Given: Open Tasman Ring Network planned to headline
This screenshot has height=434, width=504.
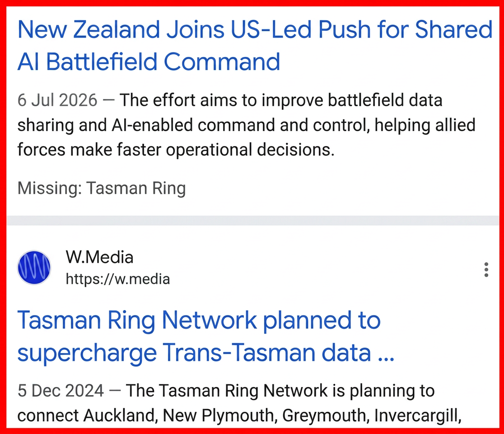Looking at the screenshot, I should 199,321.
